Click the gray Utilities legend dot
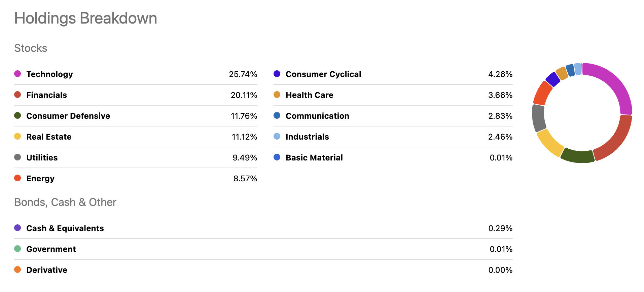This screenshot has width=644, height=292. coord(17,157)
